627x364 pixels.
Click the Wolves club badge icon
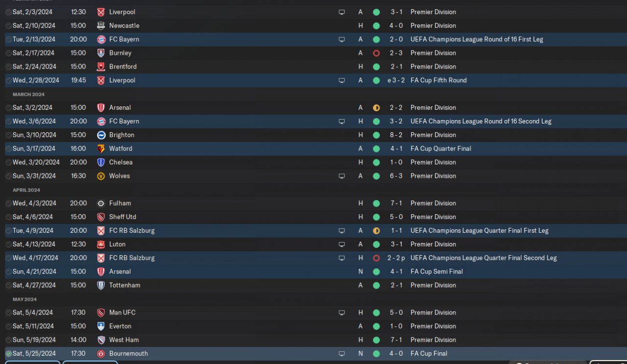click(x=101, y=176)
